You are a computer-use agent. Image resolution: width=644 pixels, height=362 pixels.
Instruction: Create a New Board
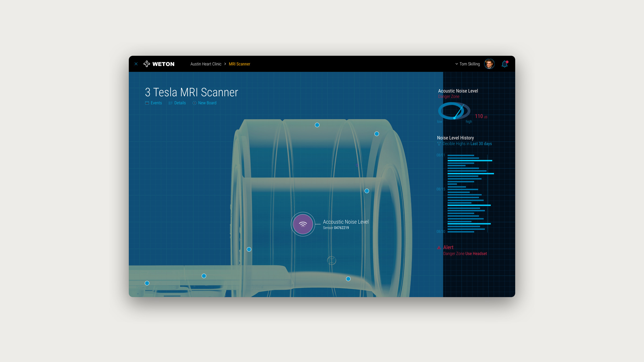(x=204, y=103)
